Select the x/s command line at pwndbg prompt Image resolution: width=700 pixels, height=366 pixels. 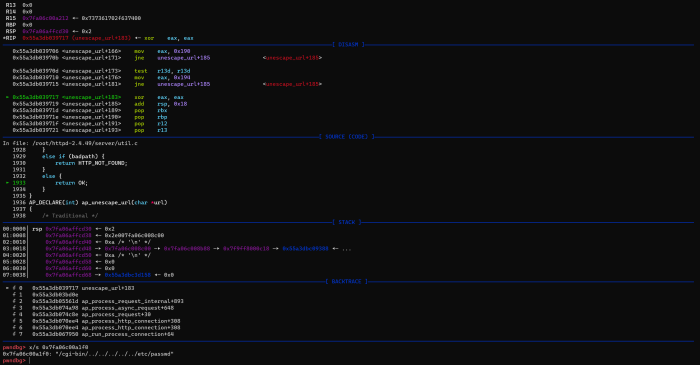[x=46, y=347]
